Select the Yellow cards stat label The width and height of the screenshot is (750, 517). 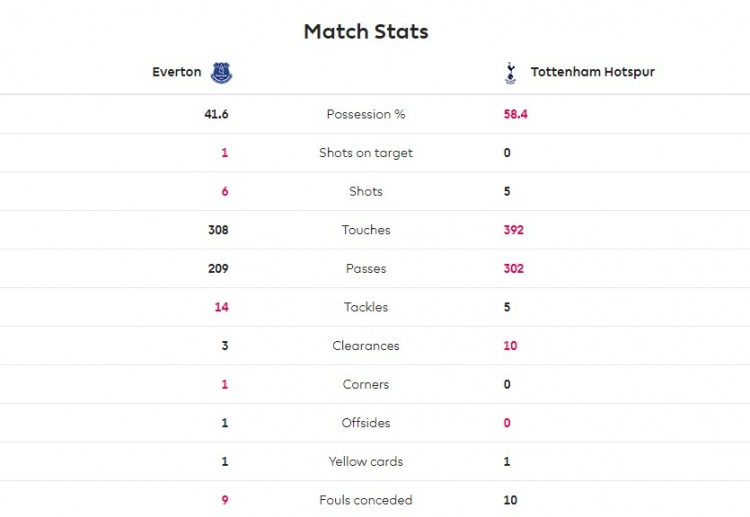point(366,462)
